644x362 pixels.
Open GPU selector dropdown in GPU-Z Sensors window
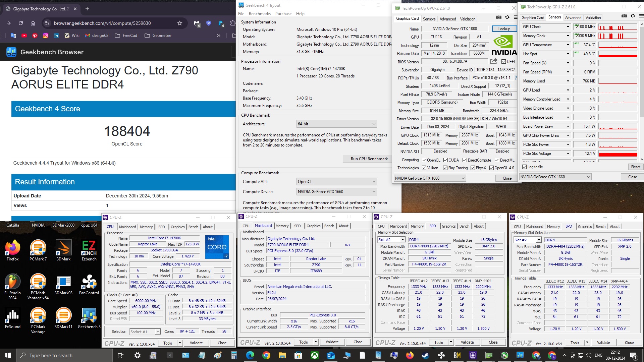point(555,177)
